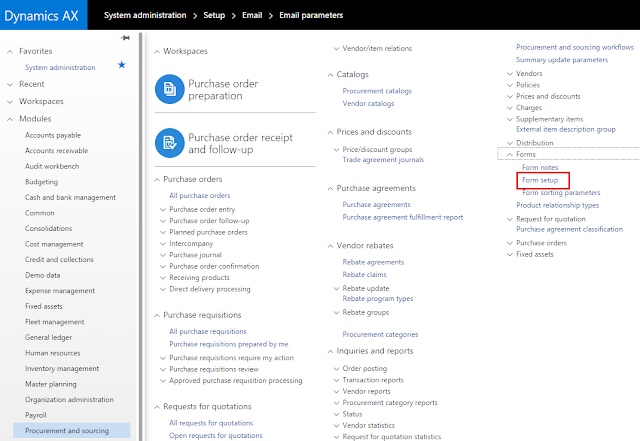Open Procurement categories
The height and width of the screenshot is (441, 640).
[380, 334]
